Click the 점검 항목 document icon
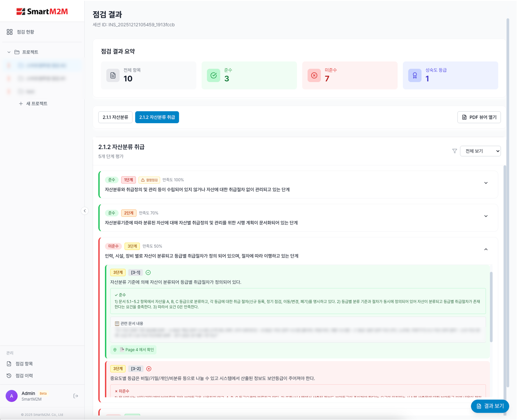 pyautogui.click(x=9, y=364)
